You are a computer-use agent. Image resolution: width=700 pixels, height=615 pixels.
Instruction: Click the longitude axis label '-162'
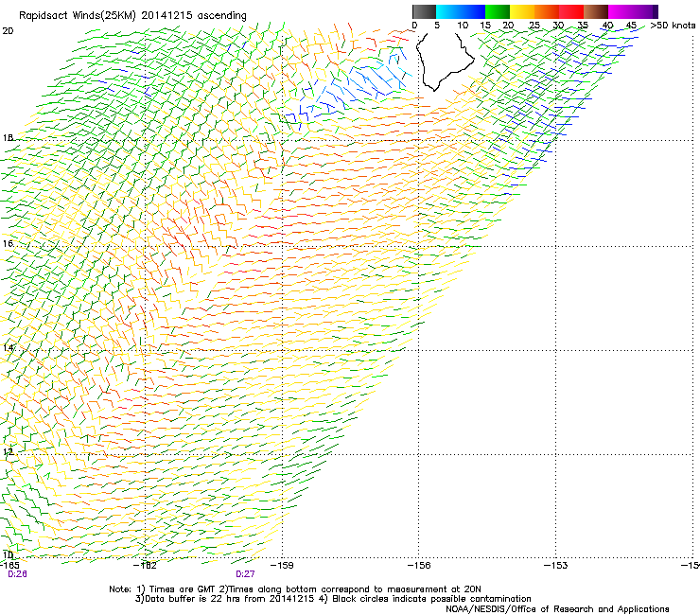(x=145, y=566)
